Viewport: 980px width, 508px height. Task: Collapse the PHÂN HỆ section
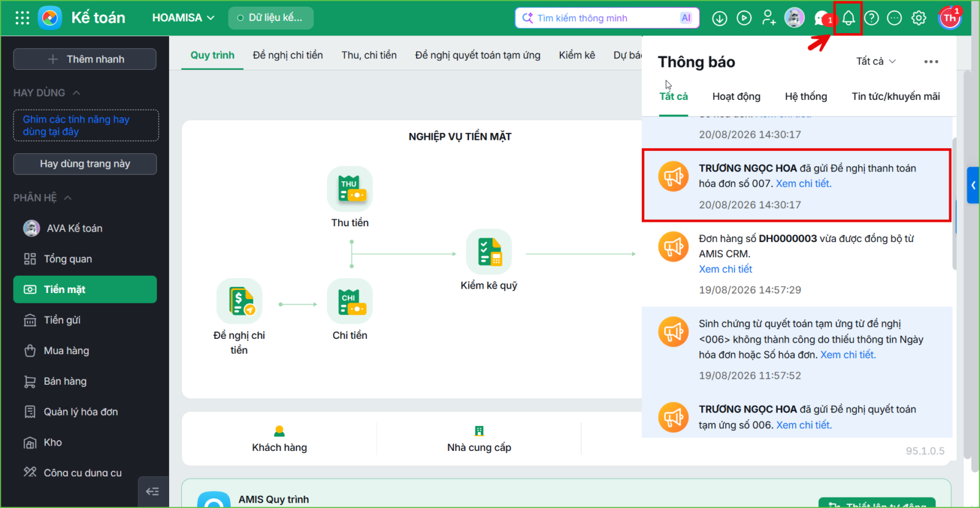pyautogui.click(x=68, y=198)
